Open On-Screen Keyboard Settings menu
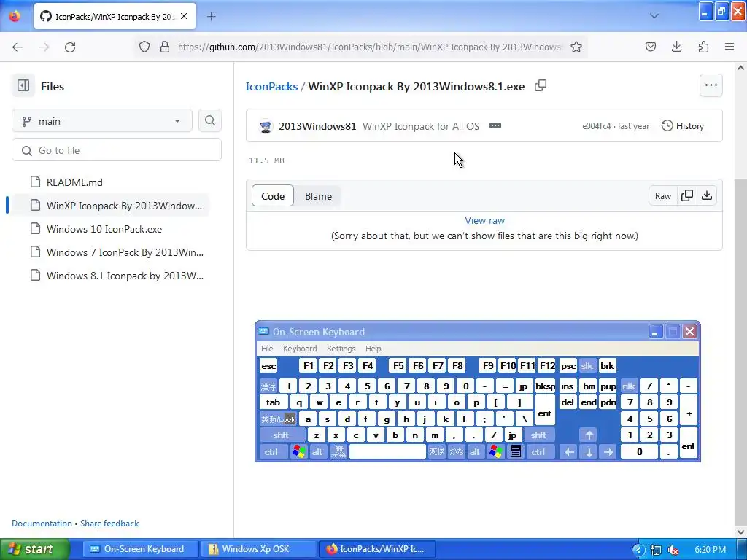 click(x=341, y=348)
